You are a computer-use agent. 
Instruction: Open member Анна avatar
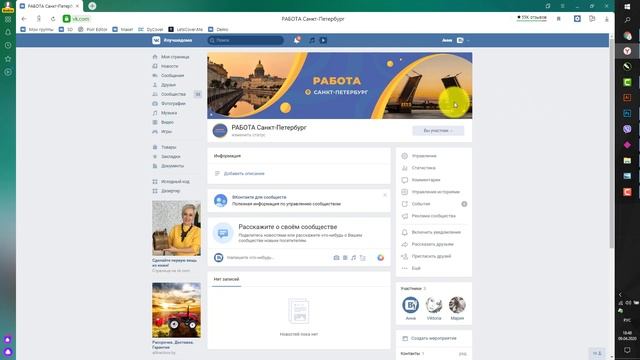411,305
